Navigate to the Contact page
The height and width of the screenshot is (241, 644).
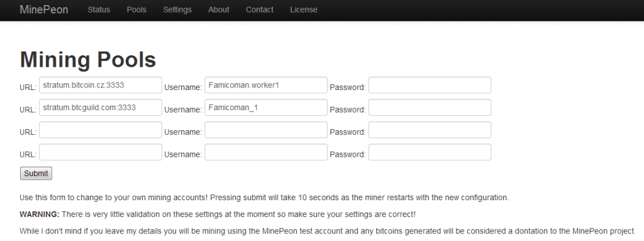click(260, 9)
